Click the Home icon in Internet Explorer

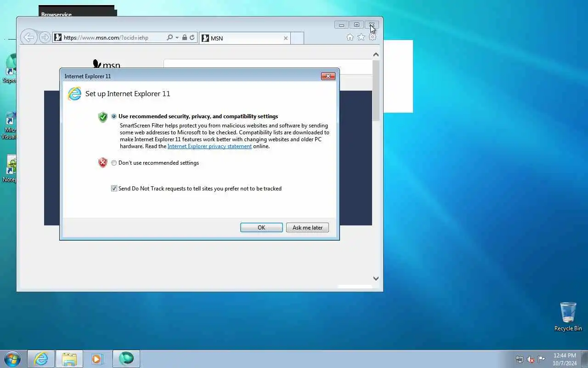tap(350, 37)
